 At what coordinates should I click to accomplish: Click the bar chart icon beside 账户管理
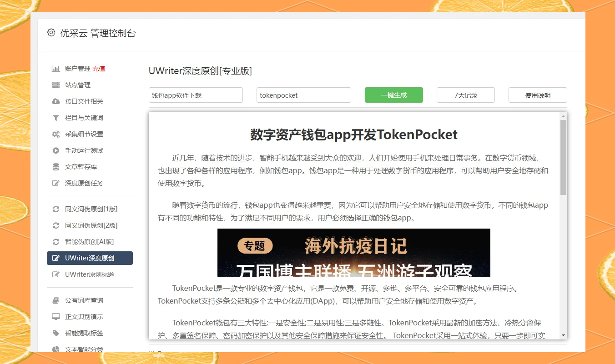pos(56,69)
